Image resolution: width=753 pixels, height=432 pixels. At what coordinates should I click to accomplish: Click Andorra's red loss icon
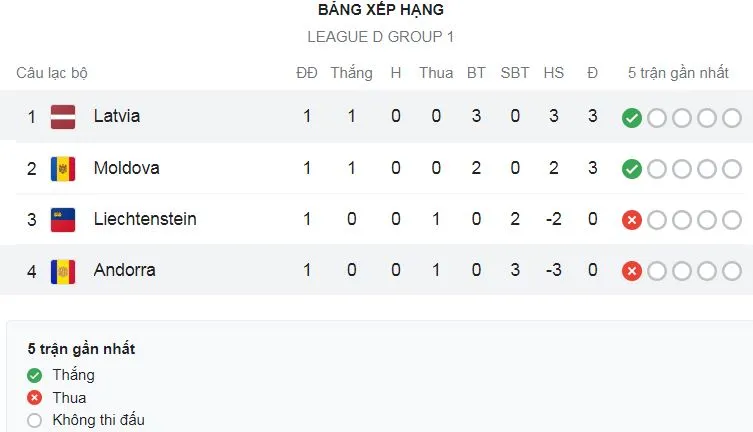coord(631,271)
